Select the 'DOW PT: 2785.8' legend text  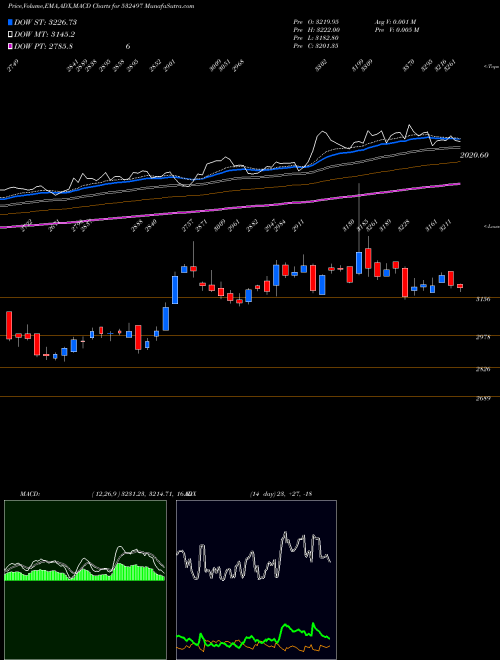[43, 46]
